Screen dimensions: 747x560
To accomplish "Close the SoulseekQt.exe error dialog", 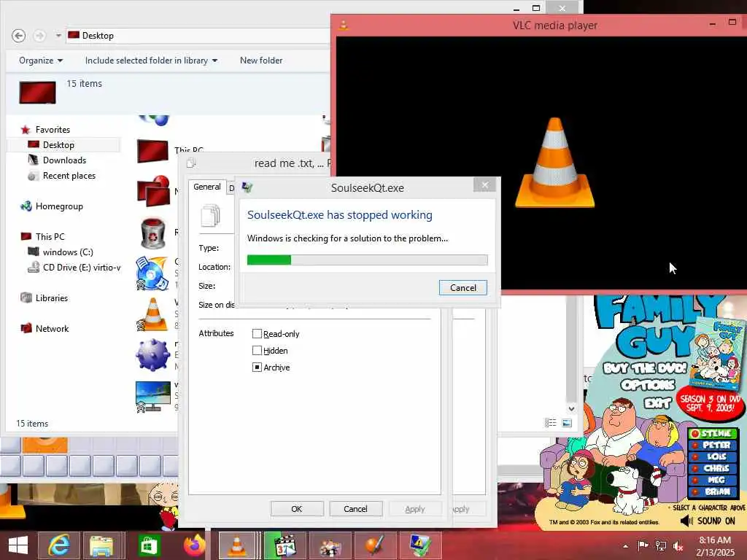I will [484, 184].
